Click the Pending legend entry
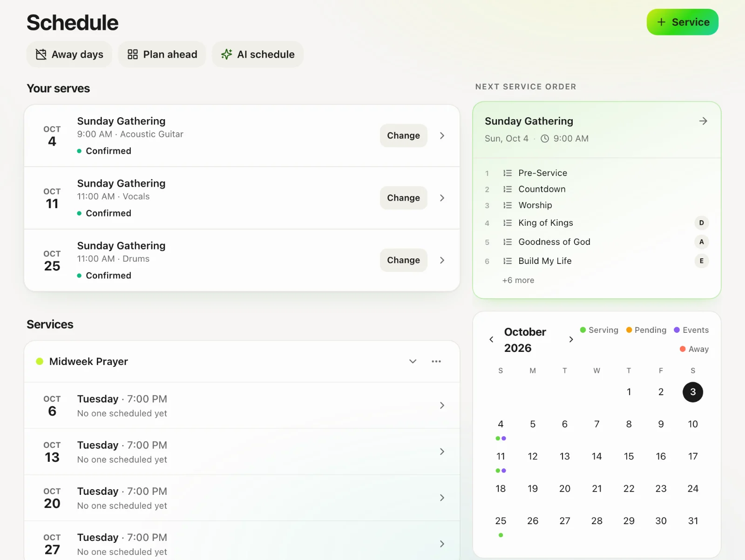This screenshot has height=560, width=745. (x=646, y=330)
